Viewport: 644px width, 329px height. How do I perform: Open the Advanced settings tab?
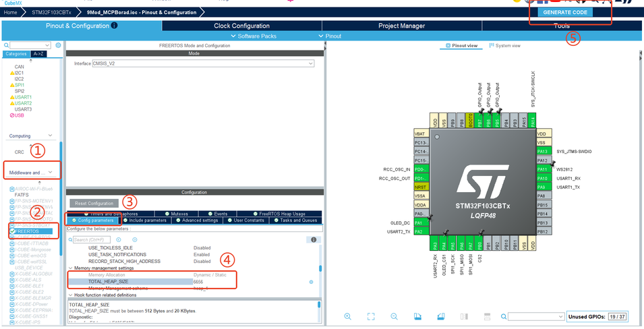click(x=197, y=220)
